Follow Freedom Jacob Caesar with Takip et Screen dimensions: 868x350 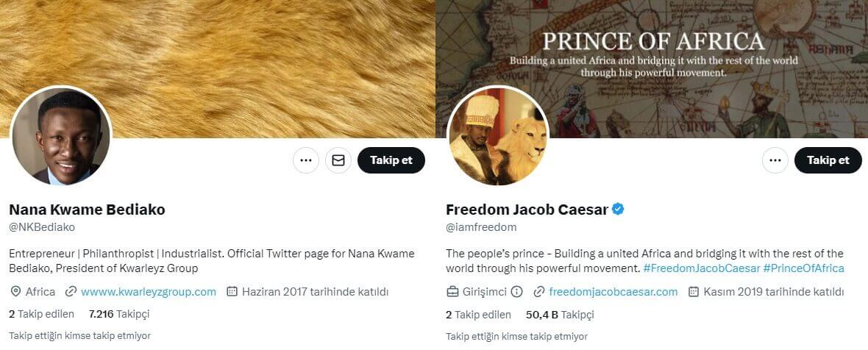point(828,160)
